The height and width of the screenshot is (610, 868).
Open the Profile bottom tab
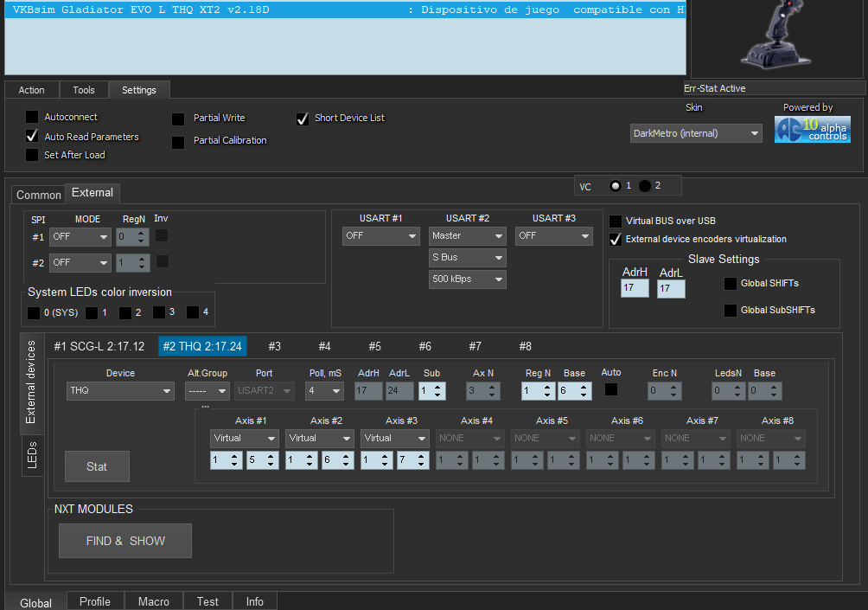94,601
